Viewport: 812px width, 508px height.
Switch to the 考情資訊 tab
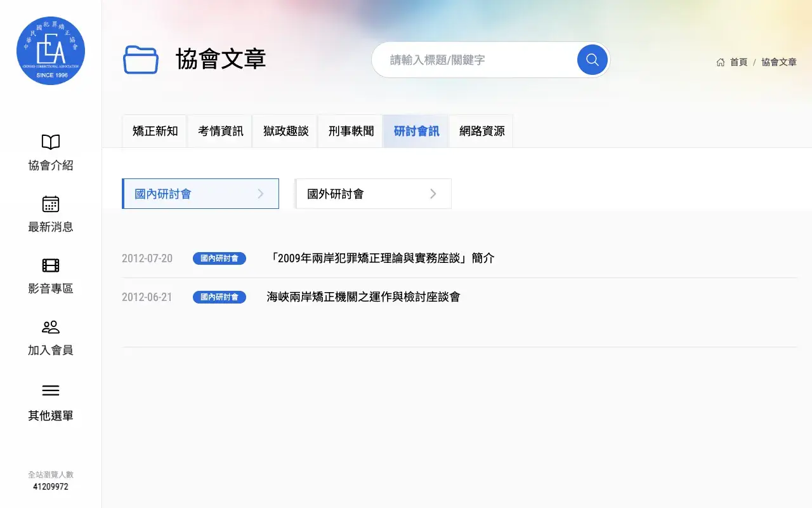220,131
